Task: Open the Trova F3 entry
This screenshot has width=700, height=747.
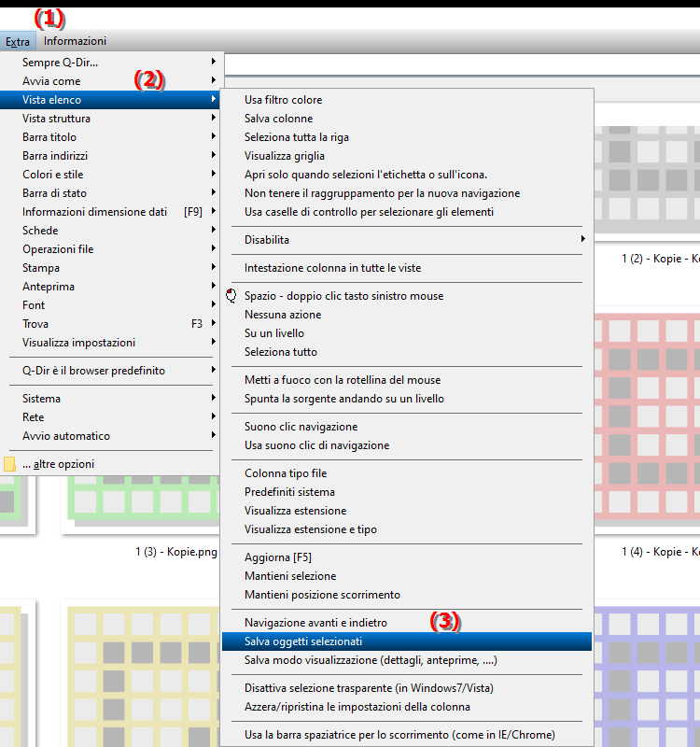Action: (x=109, y=324)
